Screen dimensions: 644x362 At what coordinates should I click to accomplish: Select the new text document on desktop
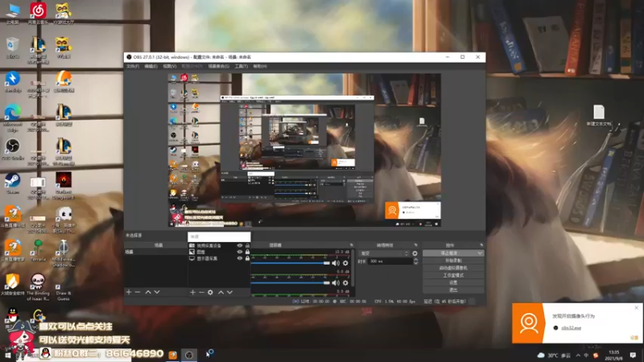(x=599, y=115)
